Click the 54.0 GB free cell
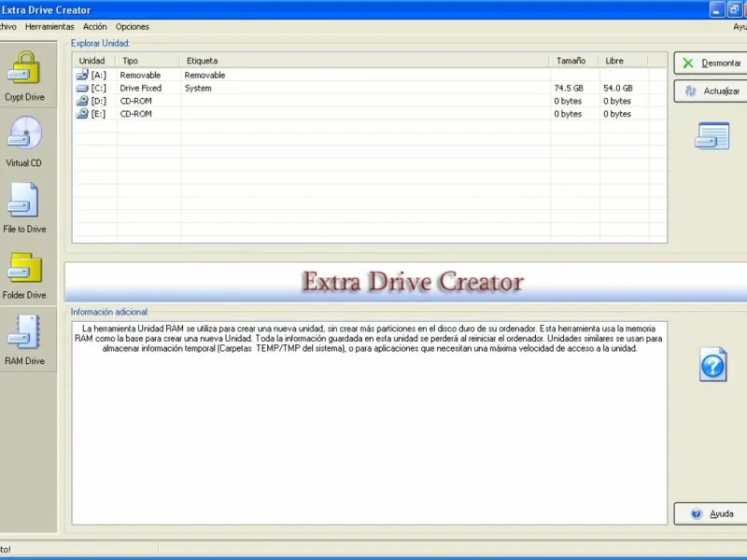747x560 pixels. (x=618, y=88)
